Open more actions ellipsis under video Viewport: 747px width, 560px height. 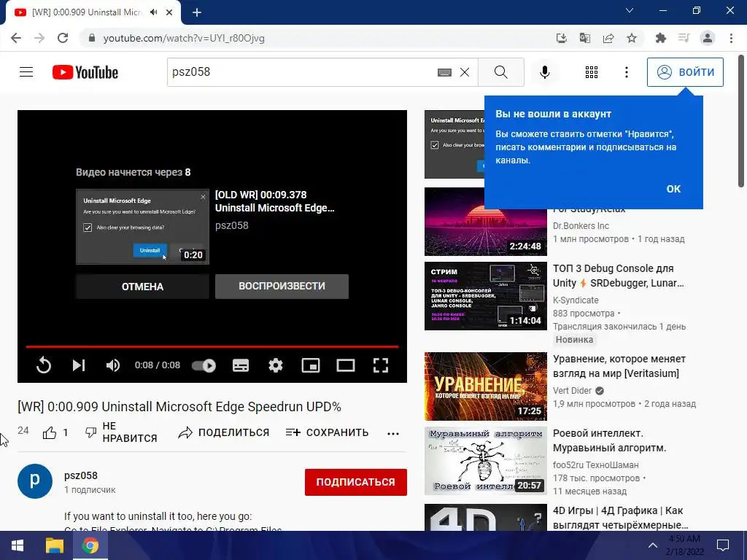tap(393, 433)
